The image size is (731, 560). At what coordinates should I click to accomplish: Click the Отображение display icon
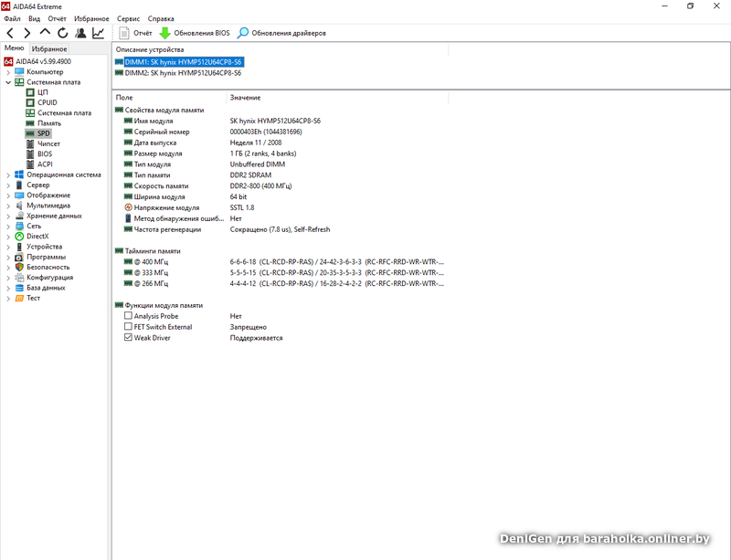pyautogui.click(x=19, y=195)
